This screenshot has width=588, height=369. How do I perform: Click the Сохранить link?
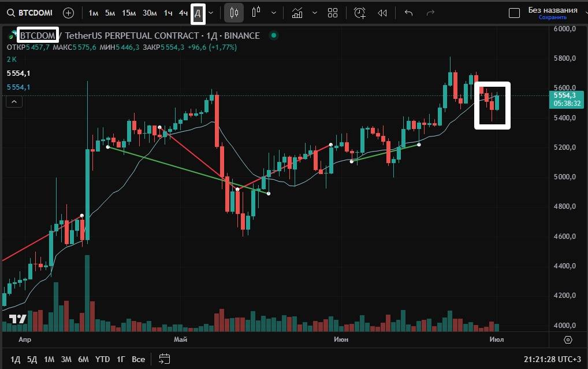[553, 17]
